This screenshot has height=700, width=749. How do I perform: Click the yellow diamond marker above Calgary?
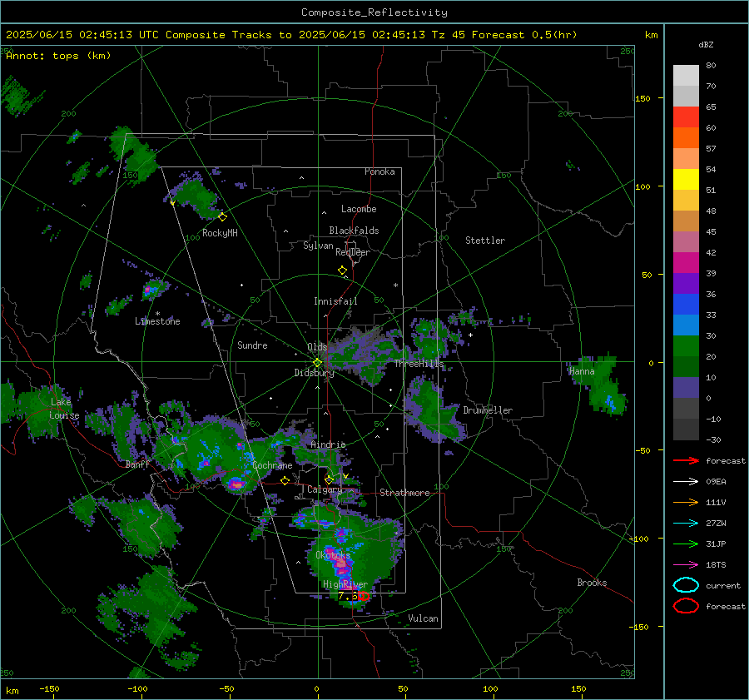pyautogui.click(x=329, y=479)
